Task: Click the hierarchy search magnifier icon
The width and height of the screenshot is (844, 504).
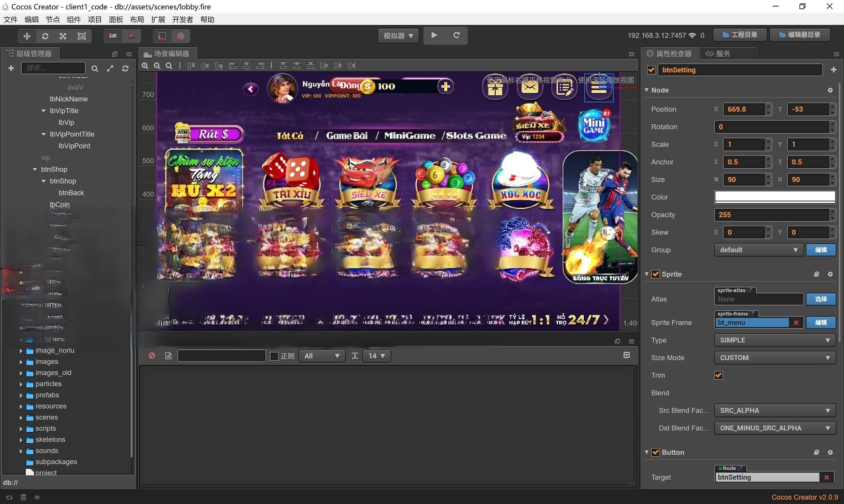Action: 95,68
